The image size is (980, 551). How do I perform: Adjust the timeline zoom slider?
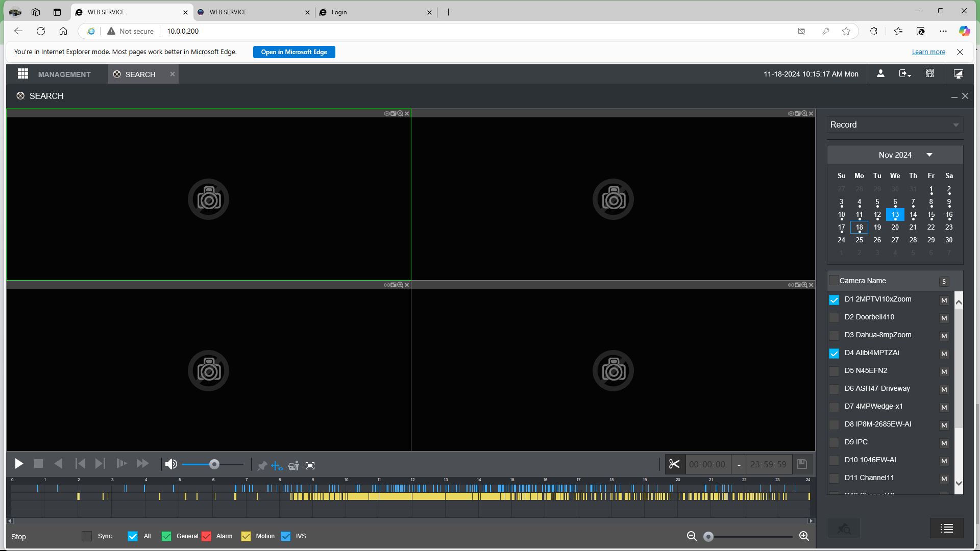tap(708, 537)
